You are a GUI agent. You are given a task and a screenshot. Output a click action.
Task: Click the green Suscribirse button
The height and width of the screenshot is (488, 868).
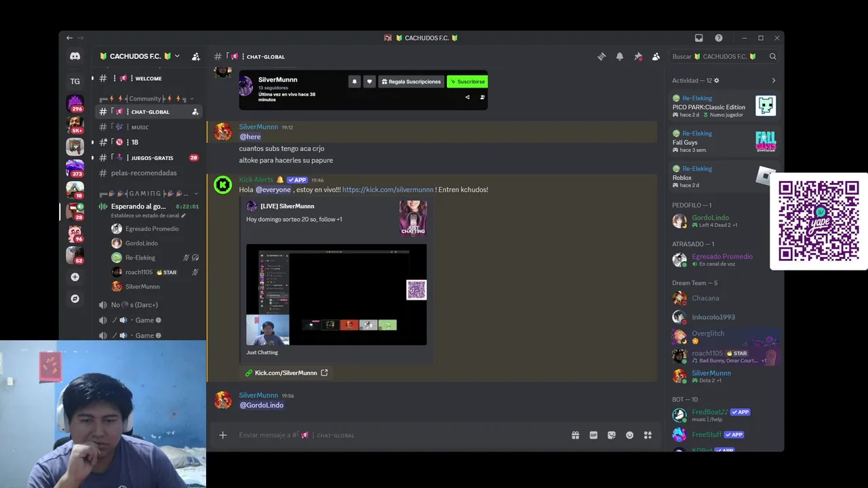[467, 81]
